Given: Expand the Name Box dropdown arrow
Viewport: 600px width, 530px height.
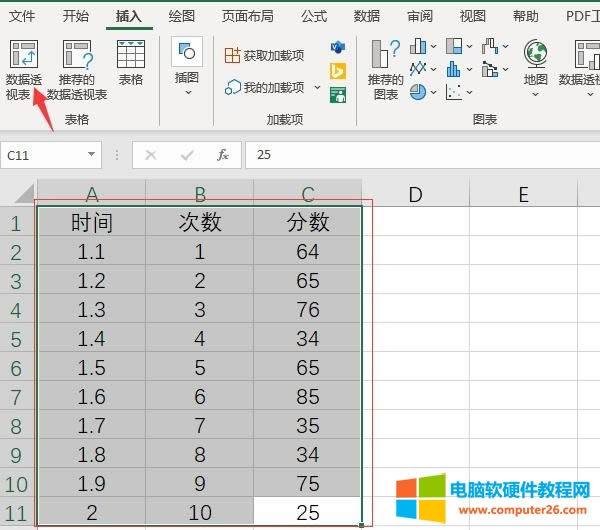Looking at the screenshot, I should pos(92,155).
